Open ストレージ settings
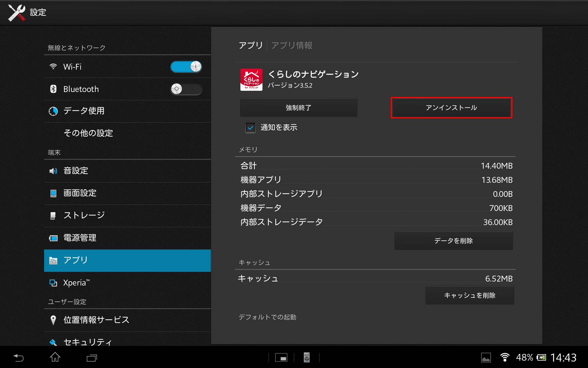Screen dimensions: 588x368 [127, 216]
